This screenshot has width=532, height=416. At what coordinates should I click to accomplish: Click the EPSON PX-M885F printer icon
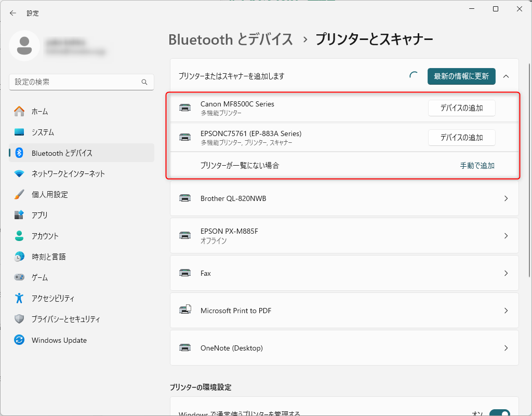tap(185, 235)
